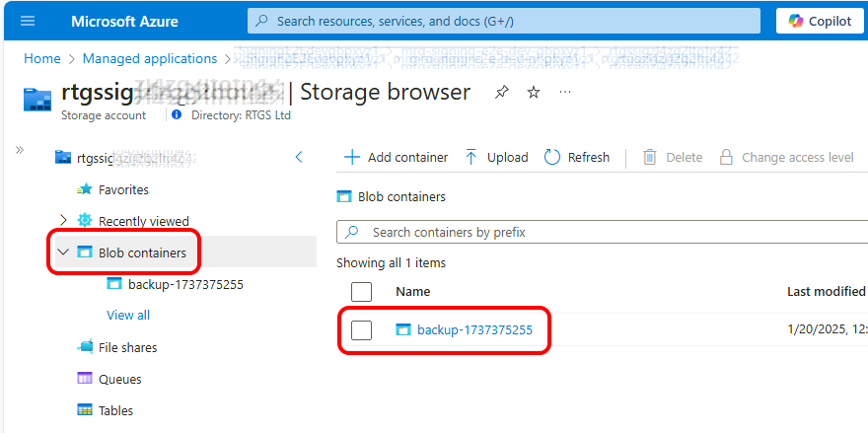Refresh the container list
This screenshot has height=433, width=868.
tap(576, 157)
